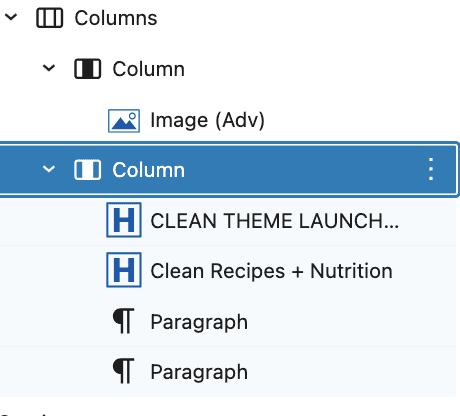Screen dimensions: 460x416
Task: Click the selected Column block icon
Action: (87, 170)
